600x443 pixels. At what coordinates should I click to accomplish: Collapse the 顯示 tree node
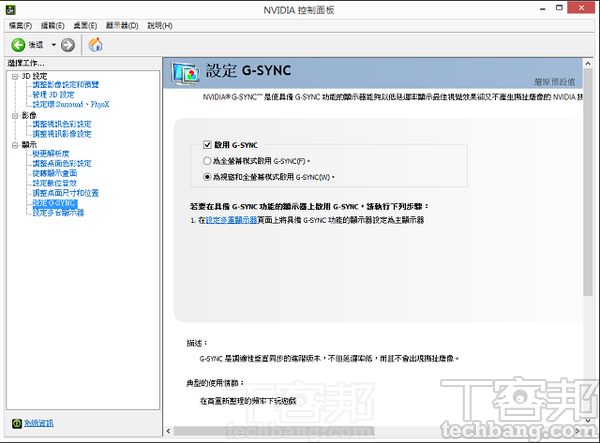coord(15,145)
